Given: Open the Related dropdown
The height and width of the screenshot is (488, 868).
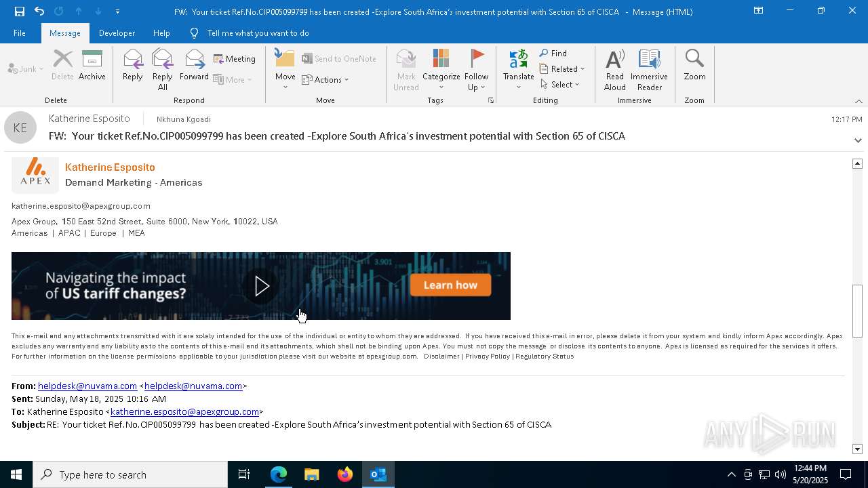Looking at the screenshot, I should 562,68.
